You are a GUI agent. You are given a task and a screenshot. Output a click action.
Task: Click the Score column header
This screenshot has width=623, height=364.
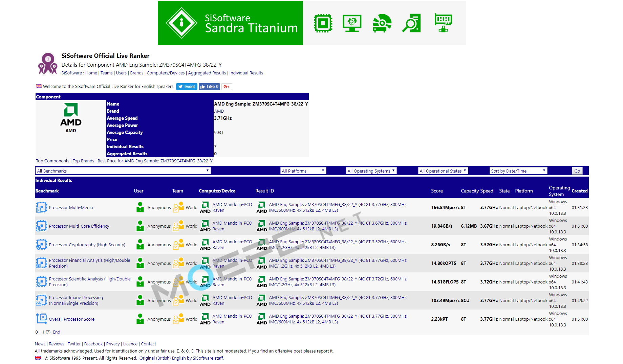437,191
